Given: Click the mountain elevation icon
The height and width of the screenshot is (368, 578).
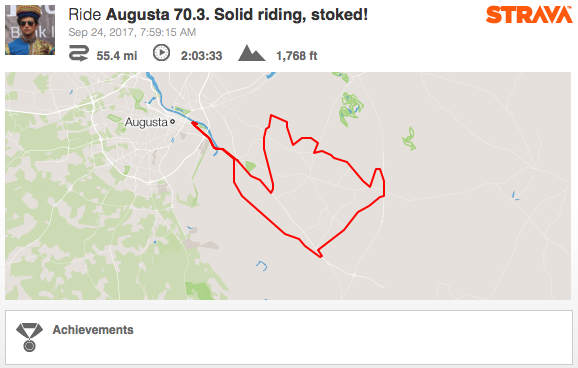Looking at the screenshot, I should tap(251, 53).
